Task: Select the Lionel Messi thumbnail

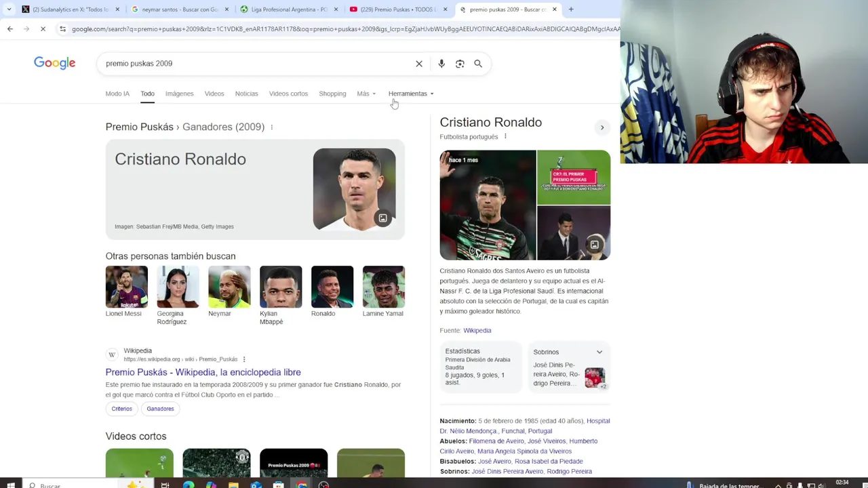Action: point(126,287)
